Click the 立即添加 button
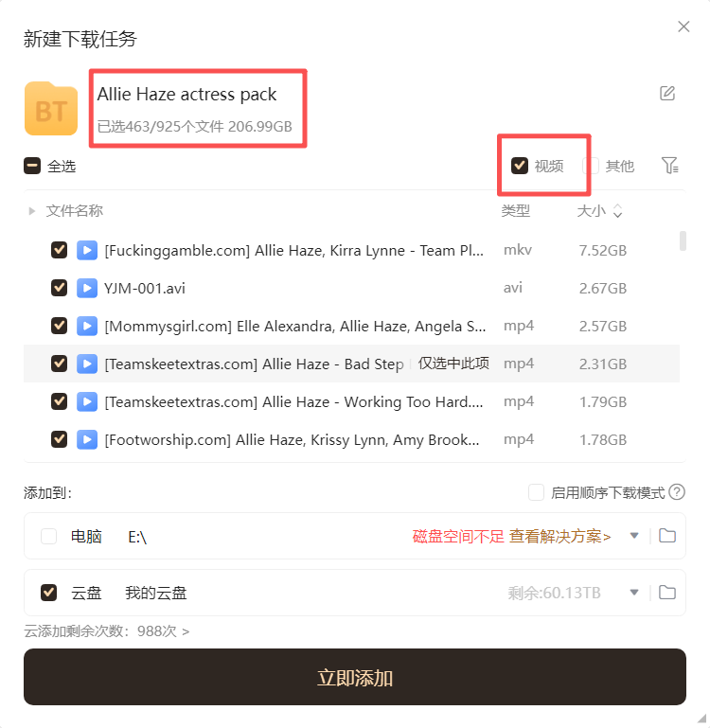The width and height of the screenshot is (710, 728). point(355,677)
